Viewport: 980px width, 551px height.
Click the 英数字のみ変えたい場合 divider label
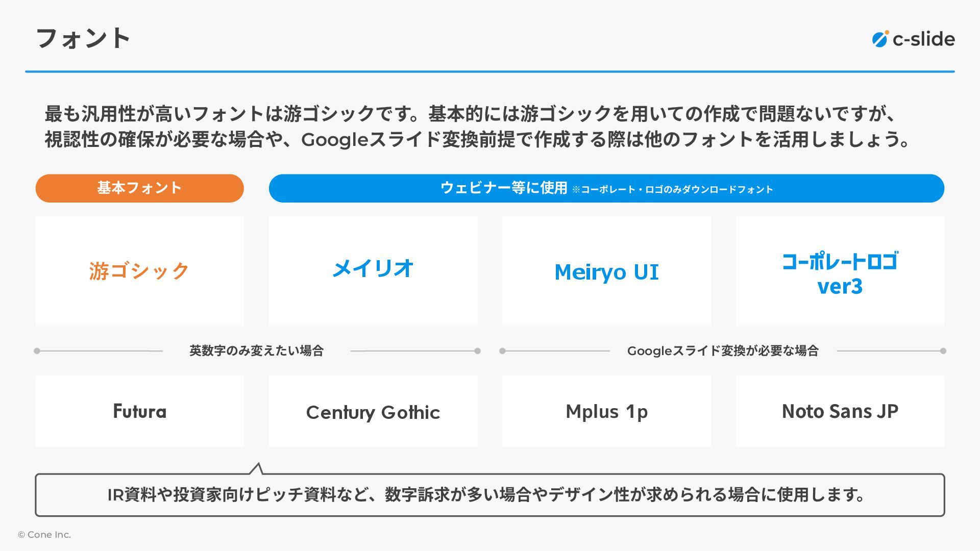(x=256, y=351)
